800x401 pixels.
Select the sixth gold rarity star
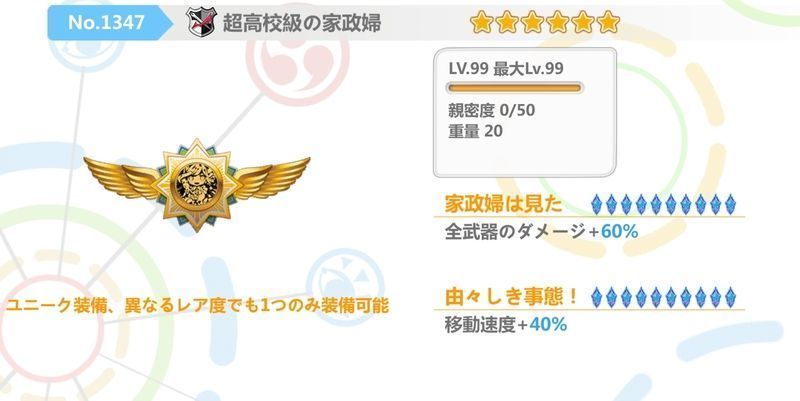click(x=608, y=22)
